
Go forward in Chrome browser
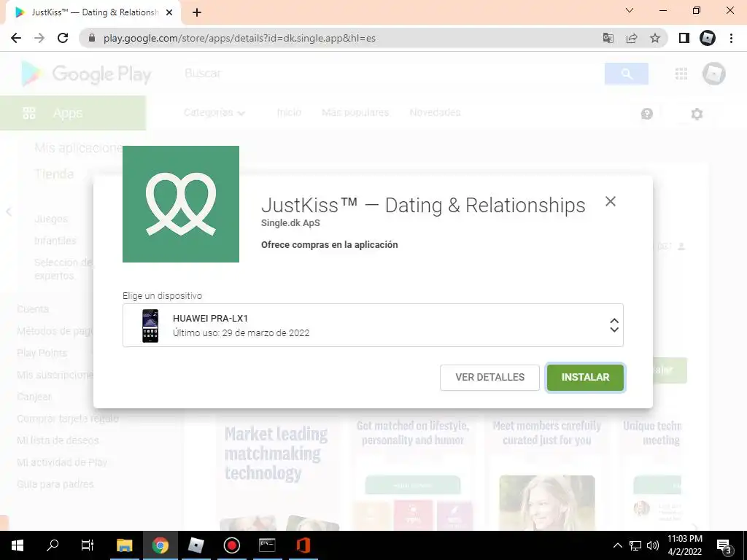39,38
